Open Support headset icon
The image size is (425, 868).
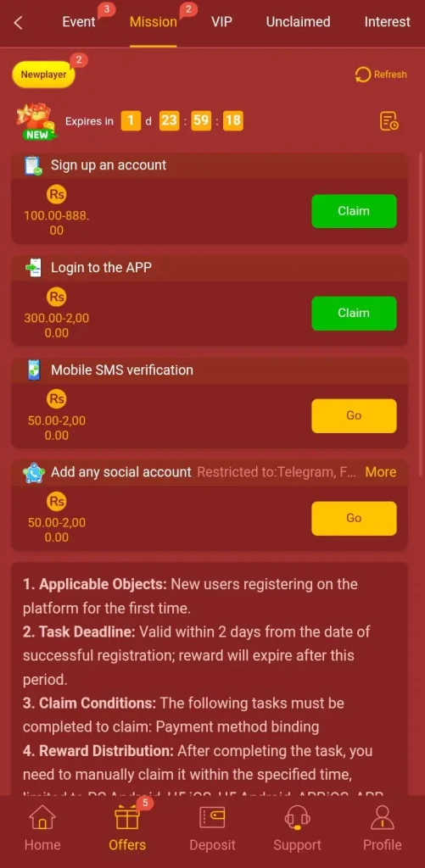point(297,817)
